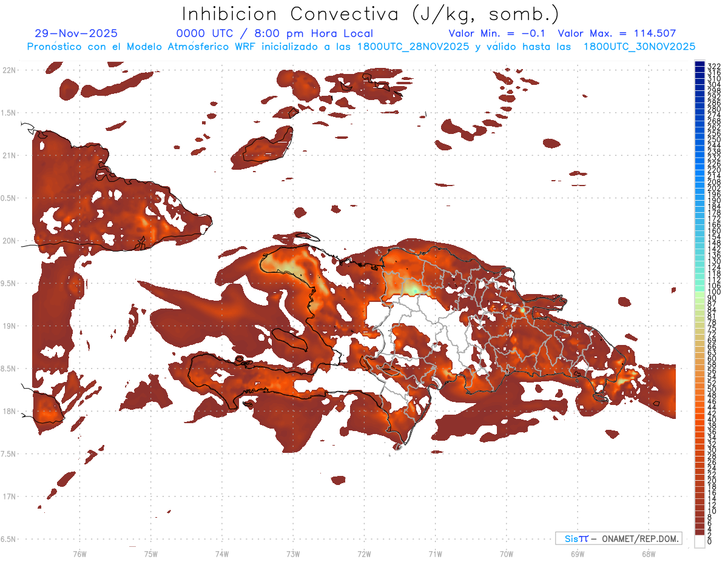Click the date label "29-Nov-2025"
This screenshot has width=728, height=562.
point(76,33)
